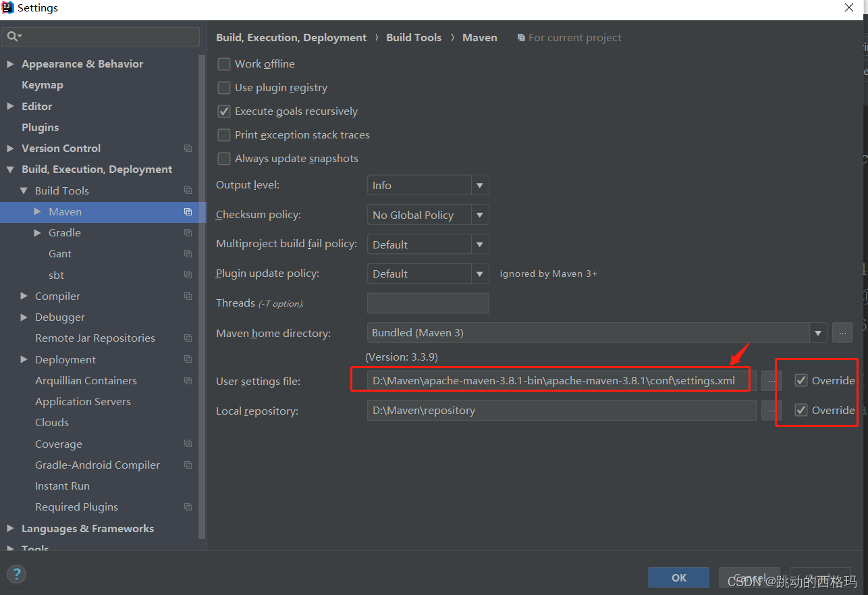The height and width of the screenshot is (595, 868).
Task: Check Always update snapshots
Action: click(224, 159)
